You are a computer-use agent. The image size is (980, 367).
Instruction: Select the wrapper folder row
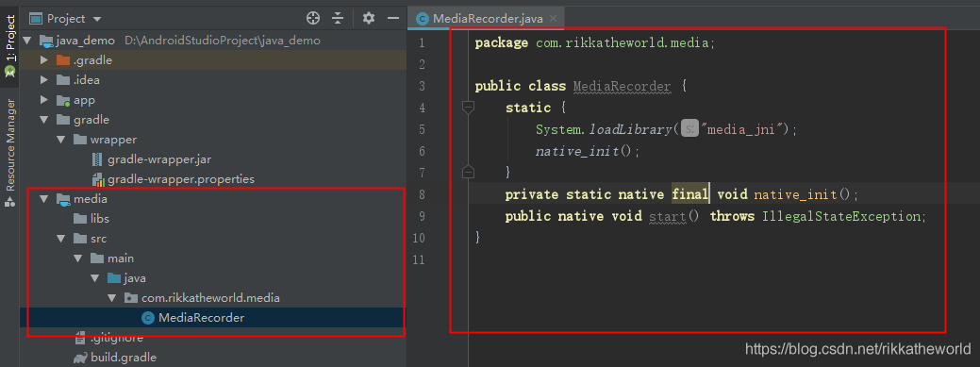pos(212,140)
